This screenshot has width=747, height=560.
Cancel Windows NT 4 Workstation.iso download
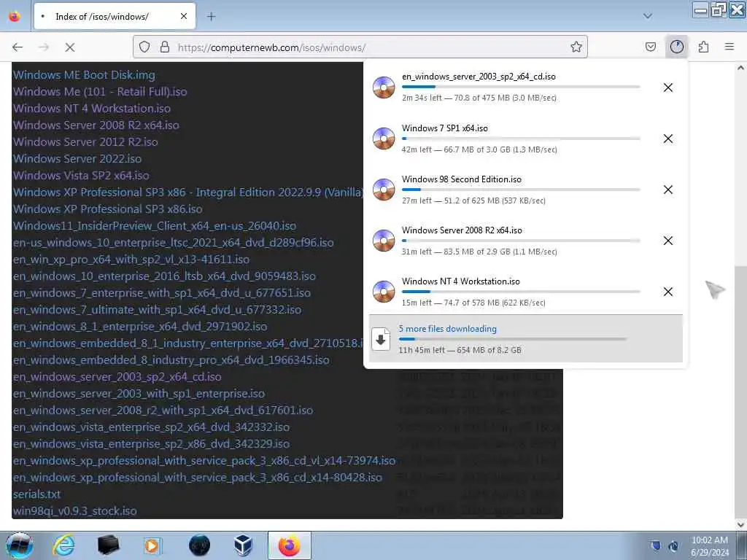point(668,292)
